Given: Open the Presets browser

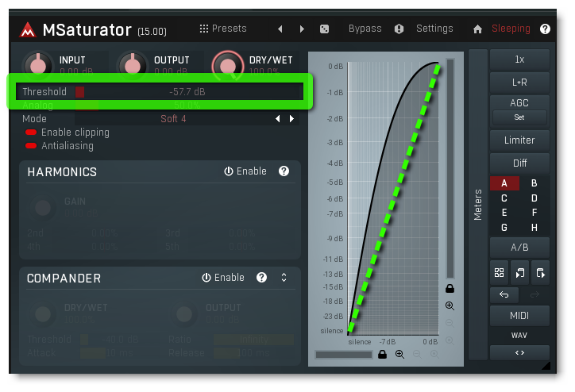Looking at the screenshot, I should coord(223,29).
